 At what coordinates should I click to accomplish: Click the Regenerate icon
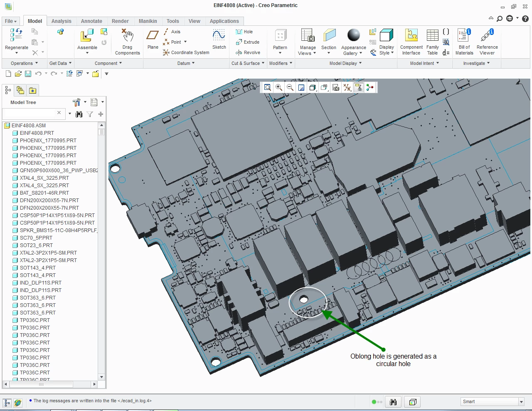point(16,35)
